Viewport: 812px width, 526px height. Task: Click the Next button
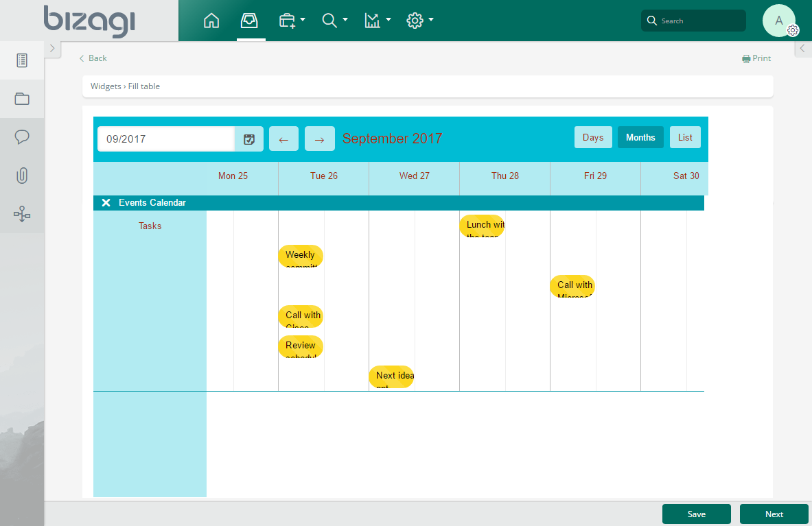774,514
